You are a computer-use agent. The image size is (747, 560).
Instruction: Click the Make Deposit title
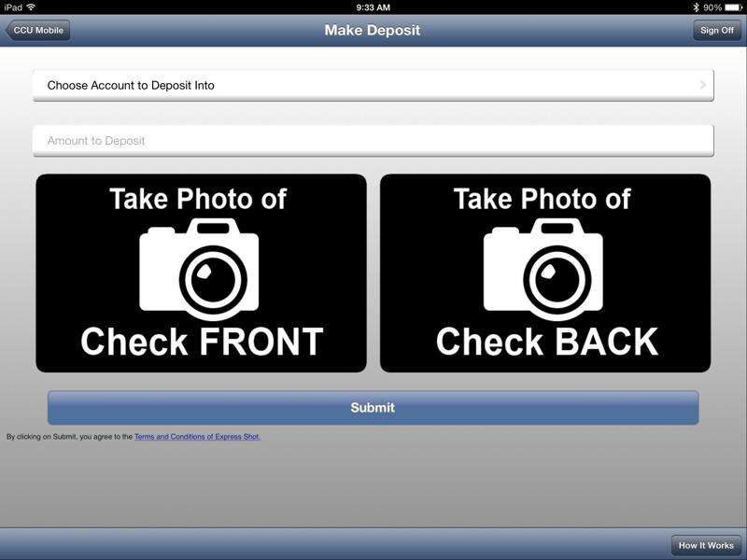pyautogui.click(x=372, y=30)
